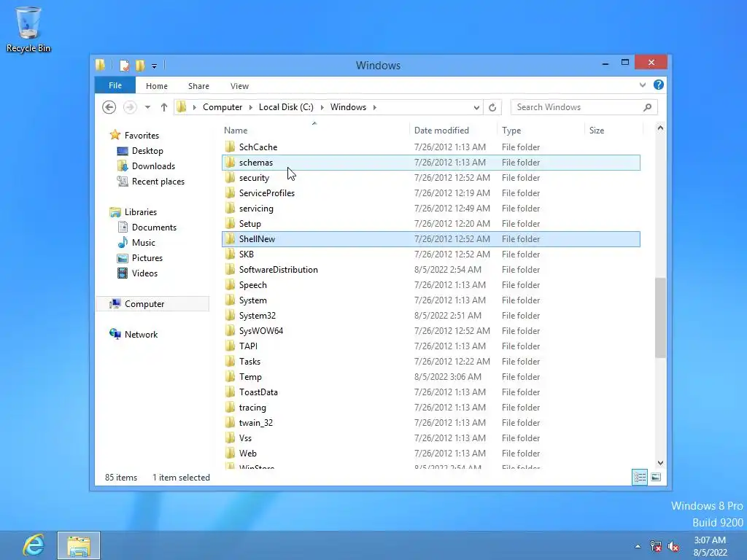Click the New folder quick access icon
This screenshot has height=560, width=747.
[x=140, y=65]
